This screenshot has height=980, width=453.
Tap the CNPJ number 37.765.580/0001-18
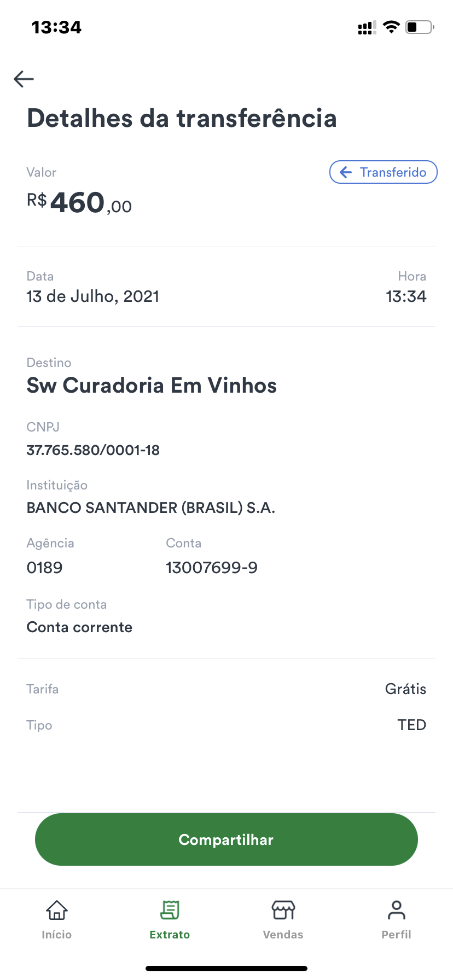coord(93,450)
